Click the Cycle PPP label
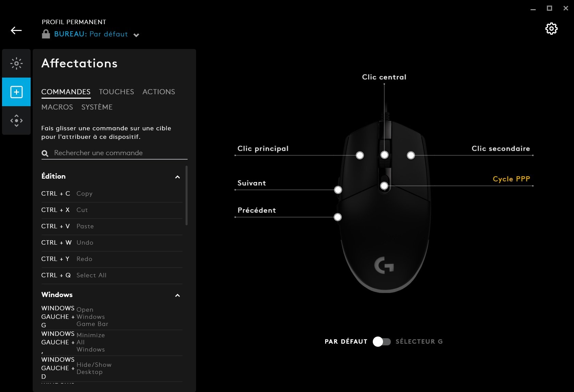This screenshot has width=574, height=392. tap(511, 179)
